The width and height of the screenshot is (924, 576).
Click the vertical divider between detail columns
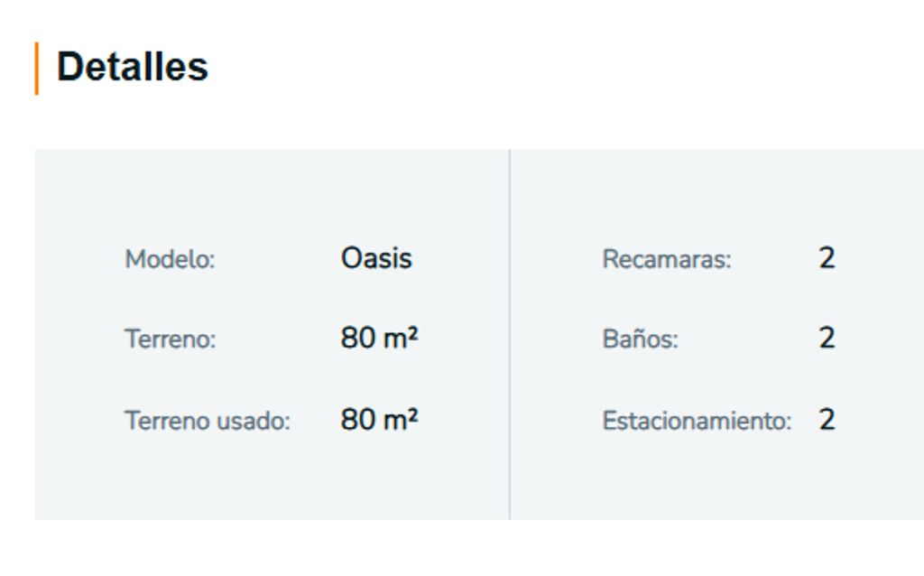pyautogui.click(x=510, y=334)
